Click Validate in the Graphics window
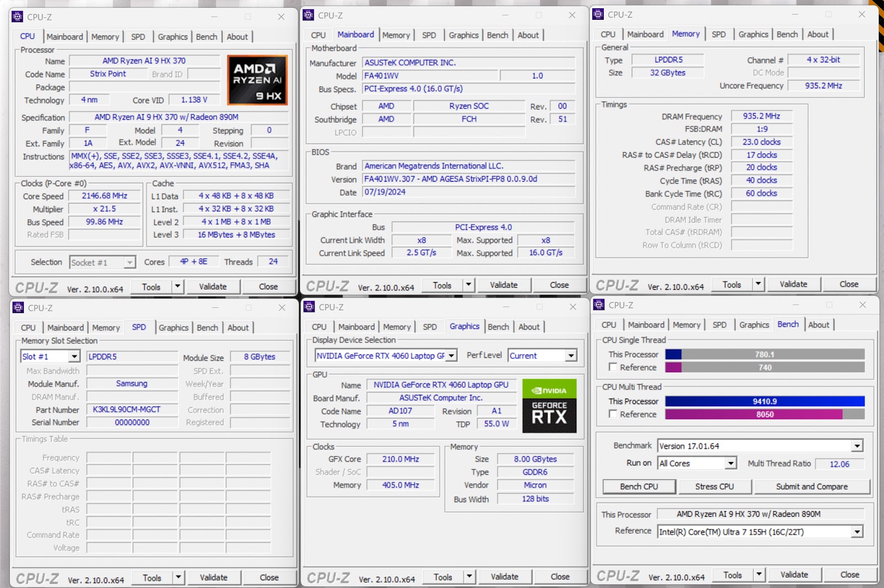 tap(504, 576)
